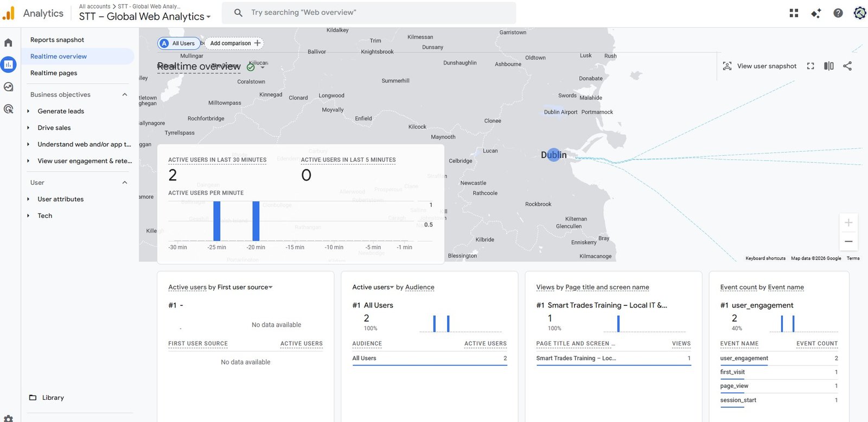Screen dimensions: 868x422
Task: Click Views by Page title and screen name heading
Action: [592, 287]
